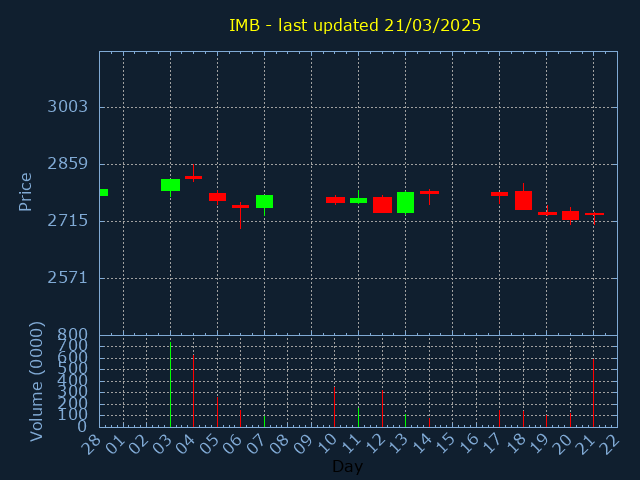
Task: Click the red candlestick body on day 05
Action: coord(218,197)
